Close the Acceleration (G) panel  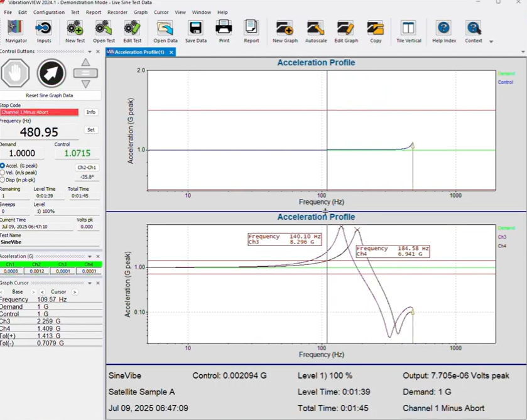pyautogui.click(x=98, y=256)
